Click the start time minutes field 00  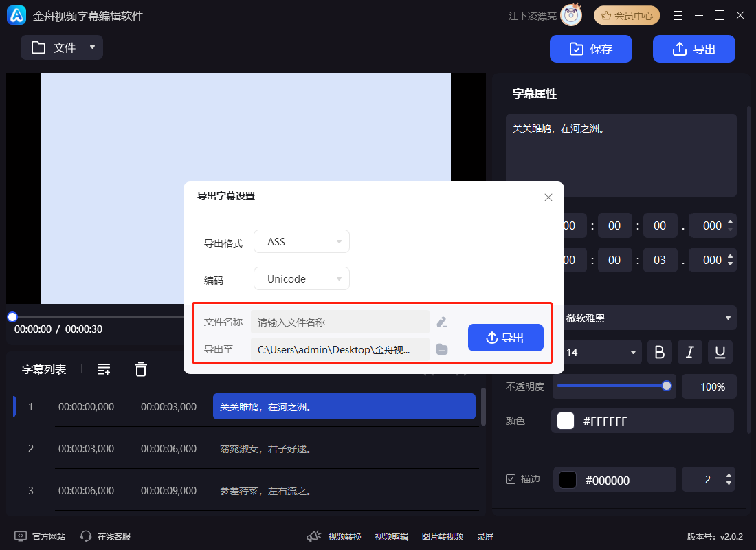pyautogui.click(x=614, y=225)
